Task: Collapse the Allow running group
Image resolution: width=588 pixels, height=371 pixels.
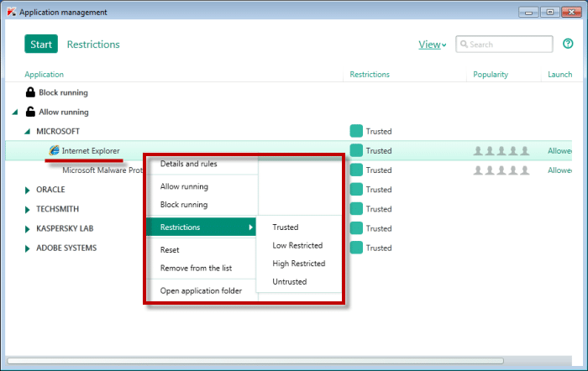Action: pyautogui.click(x=15, y=112)
